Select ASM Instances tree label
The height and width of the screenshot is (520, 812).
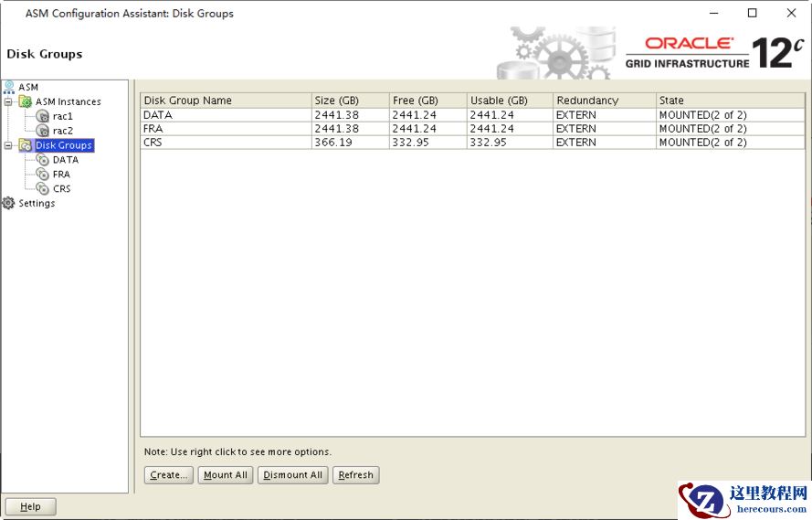(x=69, y=101)
